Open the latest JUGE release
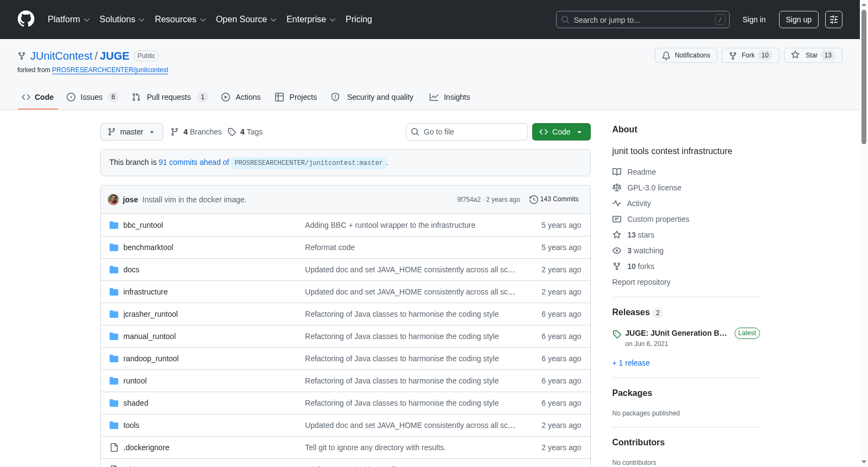The image size is (868, 467). click(x=676, y=333)
